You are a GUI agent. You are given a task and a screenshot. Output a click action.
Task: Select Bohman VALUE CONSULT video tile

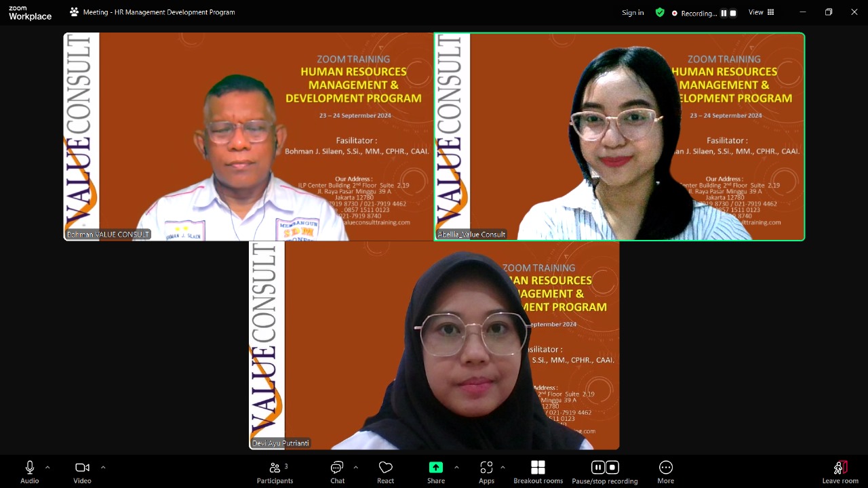(x=248, y=137)
